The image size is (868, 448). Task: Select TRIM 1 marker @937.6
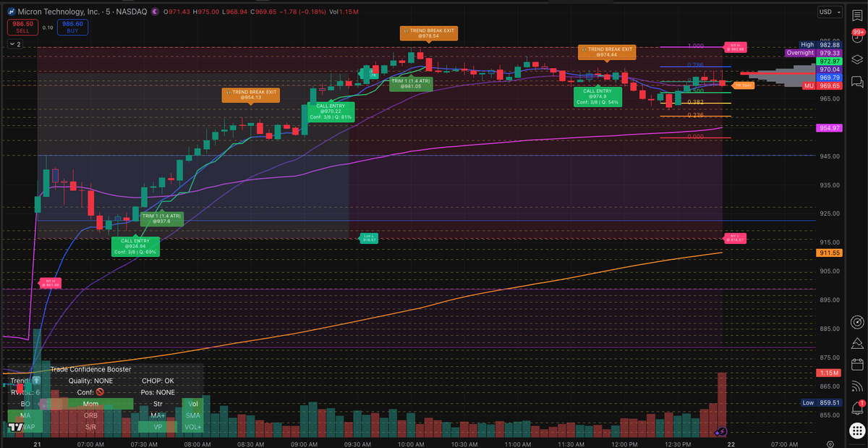(x=161, y=219)
